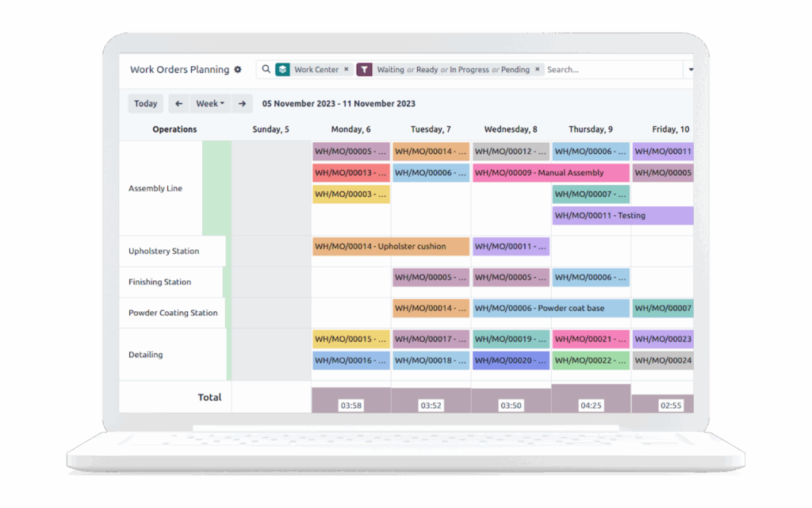This screenshot has height=508, width=812.
Task: Click the magnifier search icon
Action: tap(266, 70)
